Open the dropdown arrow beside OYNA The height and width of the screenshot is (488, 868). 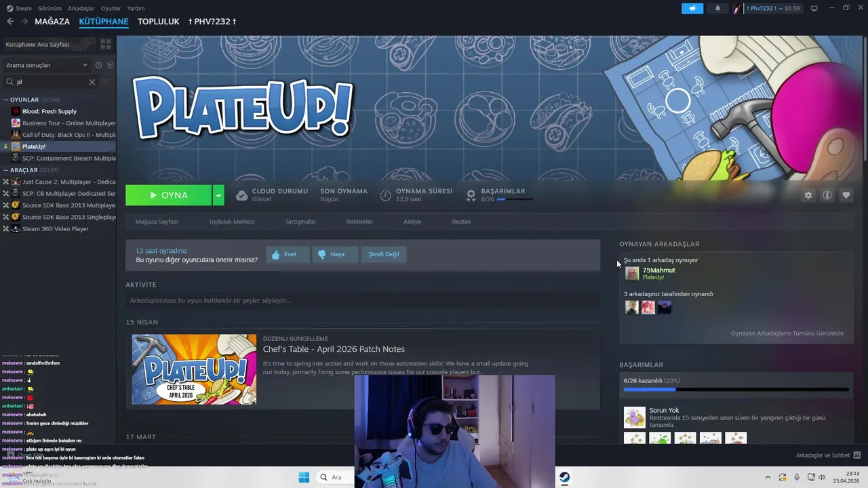click(218, 195)
